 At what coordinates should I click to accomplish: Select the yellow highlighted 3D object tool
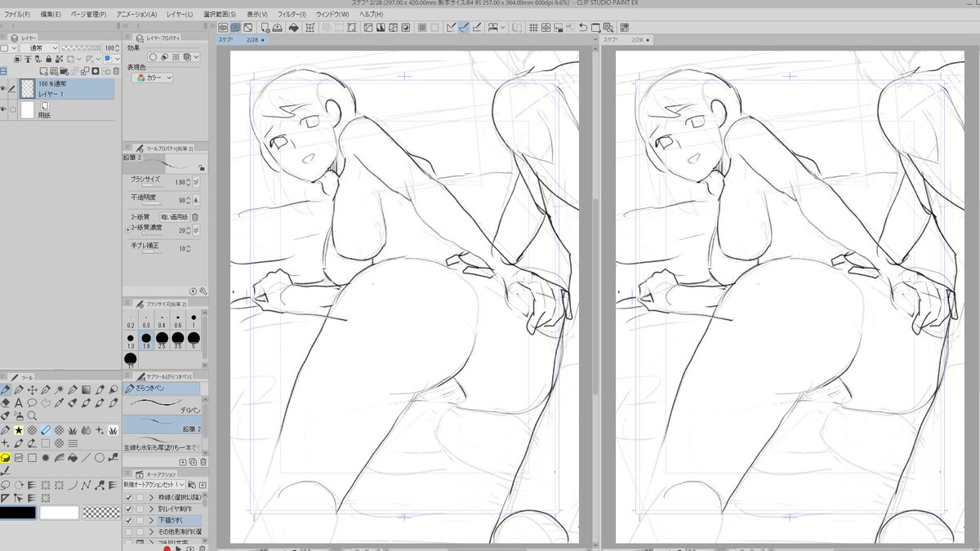point(5,458)
